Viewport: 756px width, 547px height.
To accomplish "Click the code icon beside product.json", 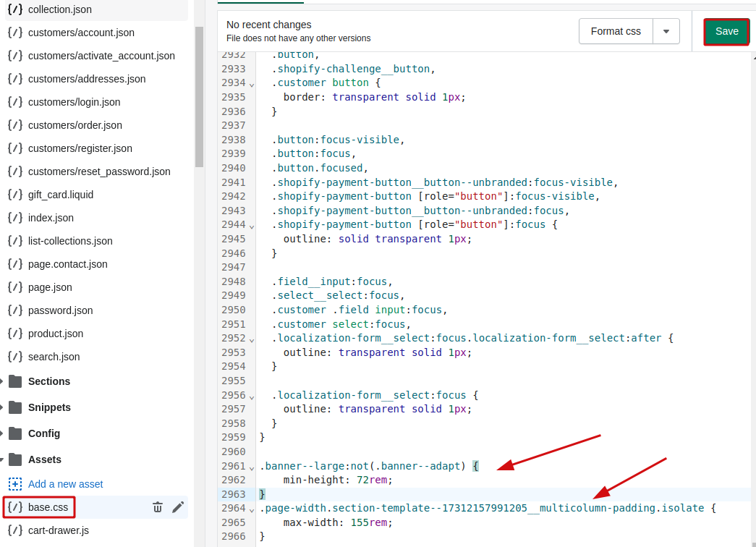I will coord(14,334).
